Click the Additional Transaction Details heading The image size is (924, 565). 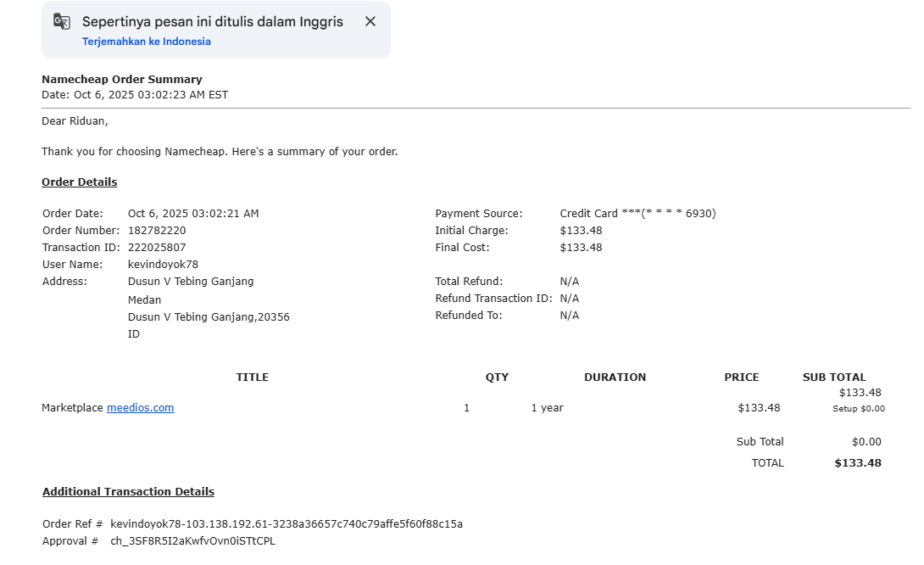click(128, 492)
